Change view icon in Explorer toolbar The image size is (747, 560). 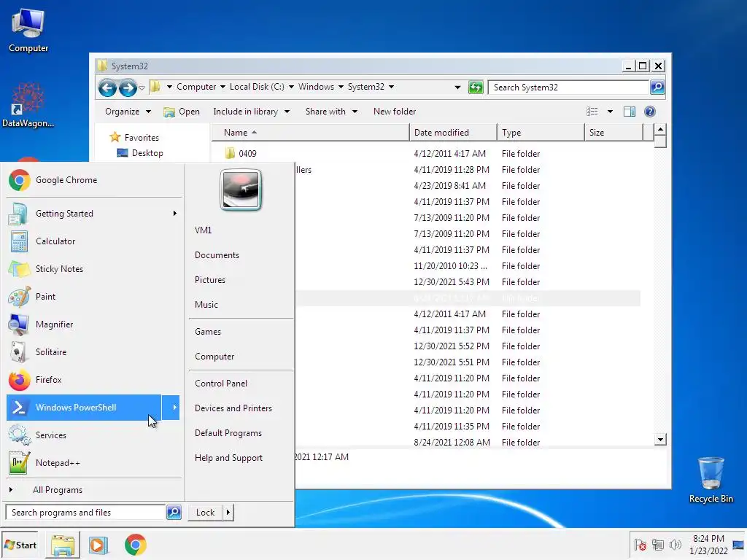coord(592,112)
